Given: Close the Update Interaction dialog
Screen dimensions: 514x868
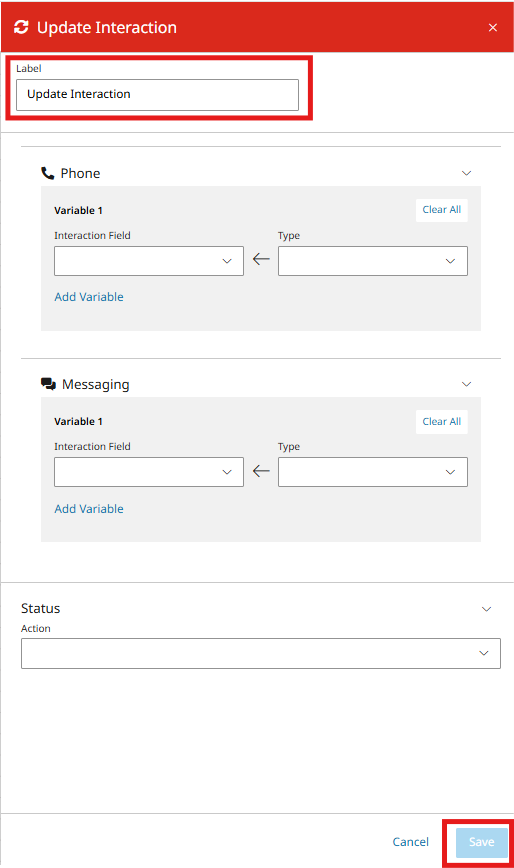Looking at the screenshot, I should [x=492, y=28].
